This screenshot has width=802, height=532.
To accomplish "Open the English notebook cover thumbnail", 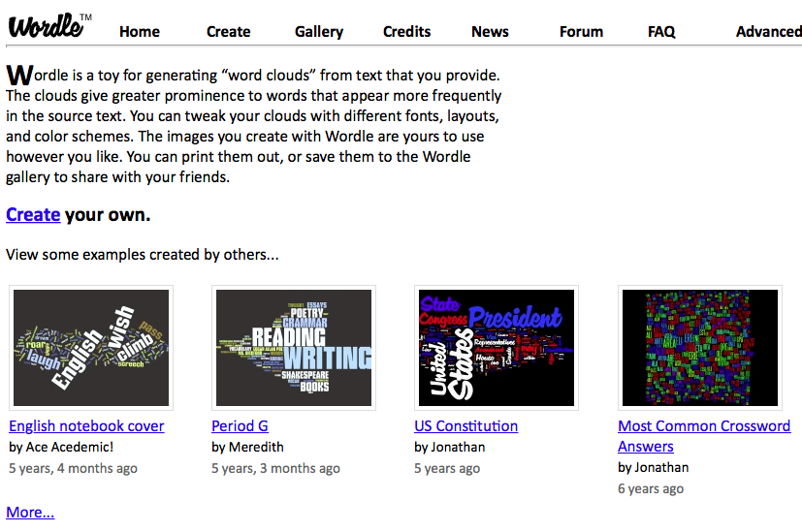I will pyautogui.click(x=91, y=348).
